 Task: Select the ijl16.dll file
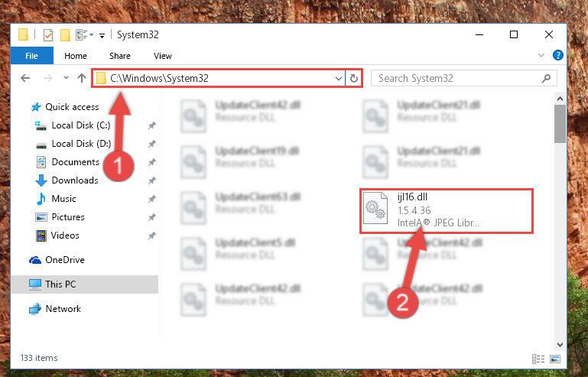447,210
